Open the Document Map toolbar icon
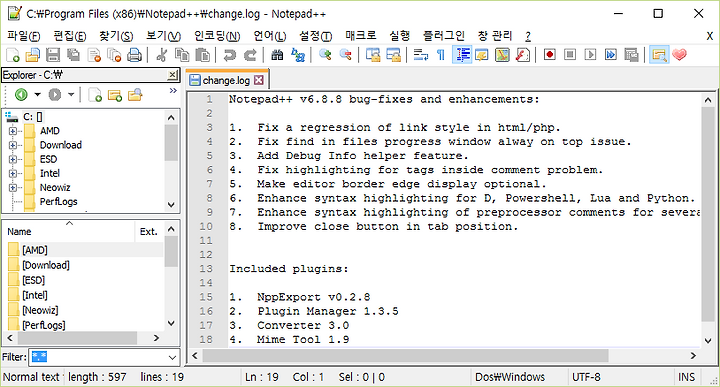Screen dimensions: 720x387 pyautogui.click(x=502, y=55)
